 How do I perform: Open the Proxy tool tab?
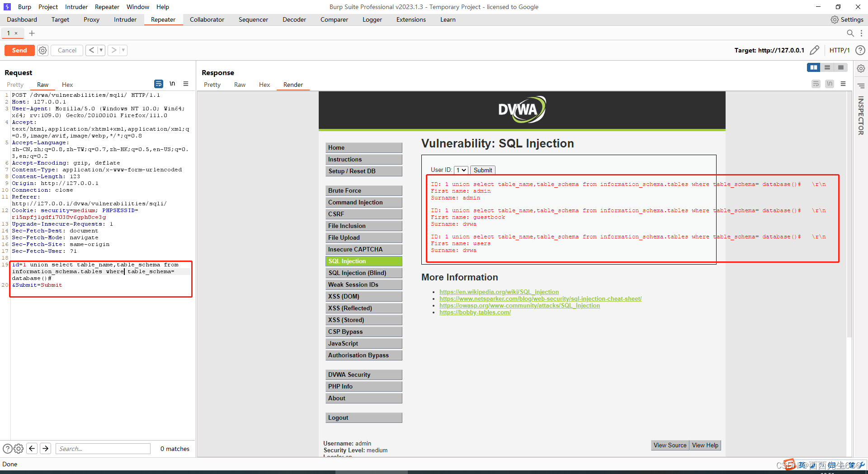click(91, 19)
